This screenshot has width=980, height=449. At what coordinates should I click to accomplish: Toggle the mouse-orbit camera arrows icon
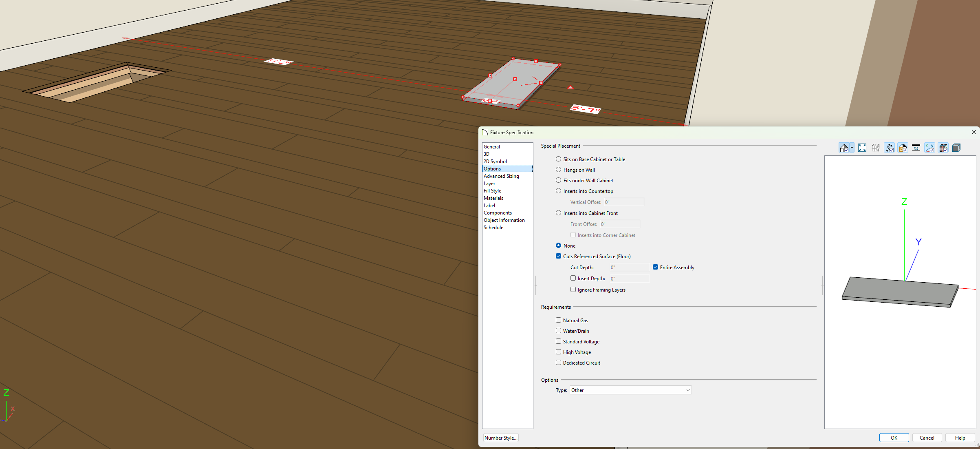point(889,148)
